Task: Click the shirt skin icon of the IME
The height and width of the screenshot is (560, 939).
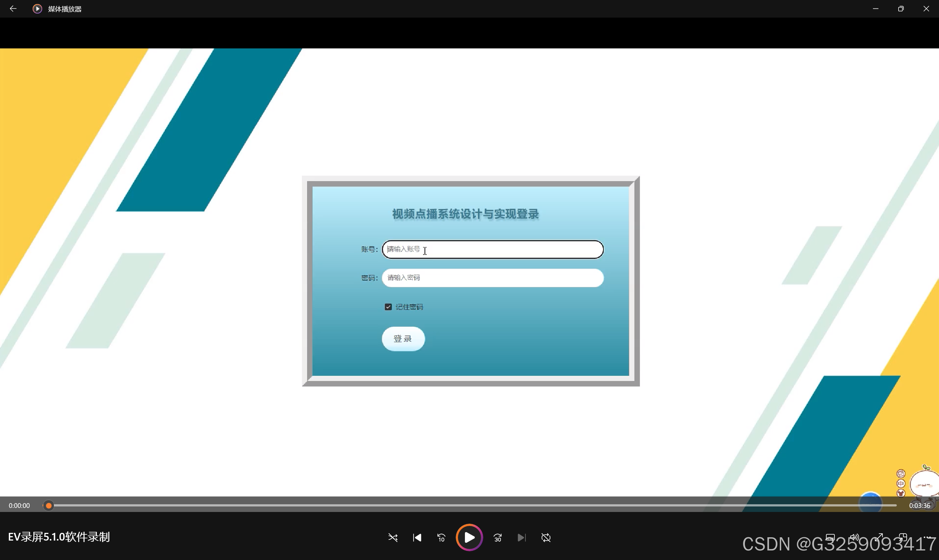Action: click(x=901, y=493)
